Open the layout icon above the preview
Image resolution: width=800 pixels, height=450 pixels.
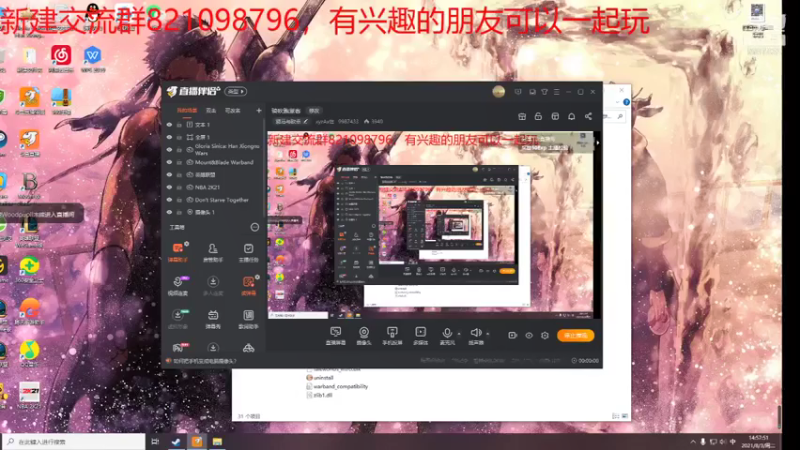[555, 116]
